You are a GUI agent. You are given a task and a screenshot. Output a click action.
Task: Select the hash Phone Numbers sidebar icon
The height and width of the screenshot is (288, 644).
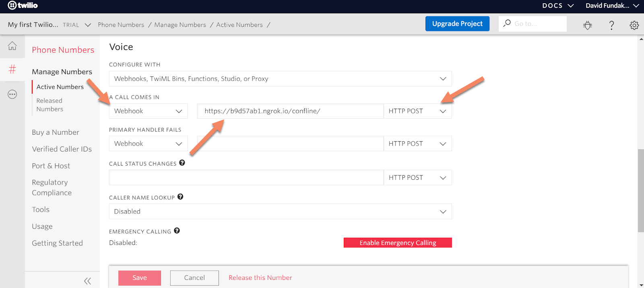[x=12, y=69]
